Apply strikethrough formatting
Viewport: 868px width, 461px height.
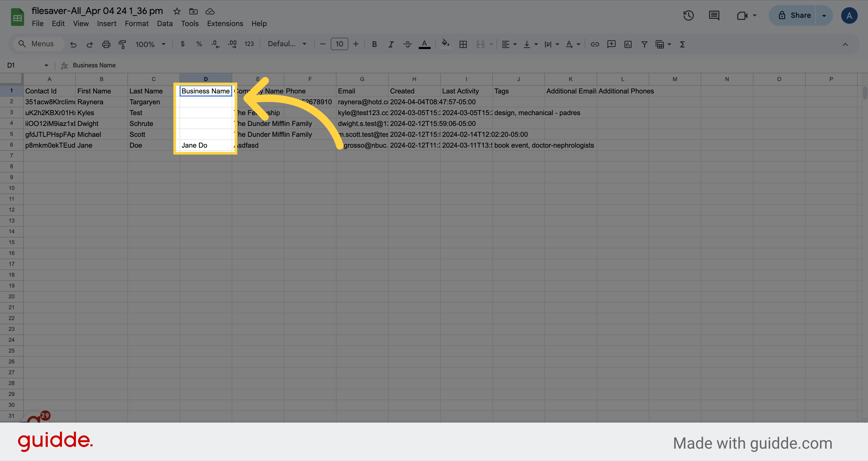[407, 44]
